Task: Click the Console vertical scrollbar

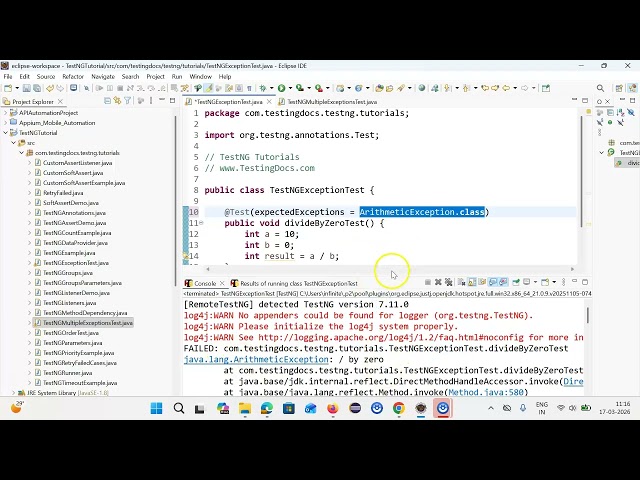Action: click(588, 315)
